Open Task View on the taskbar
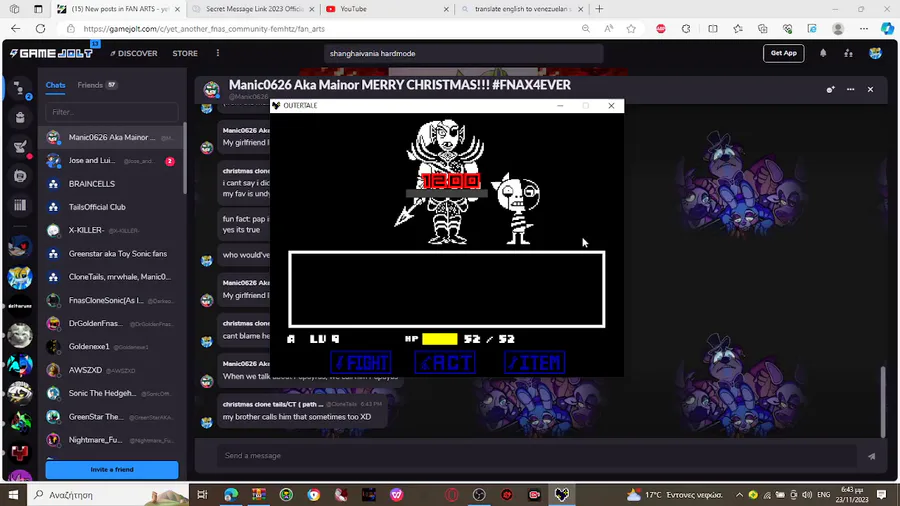Image resolution: width=900 pixels, height=506 pixels. 202,495
